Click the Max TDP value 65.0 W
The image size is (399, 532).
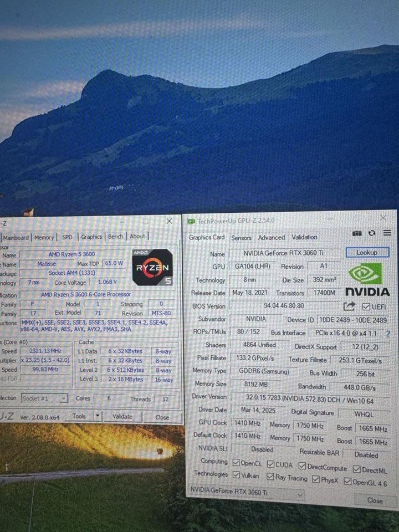pyautogui.click(x=114, y=263)
